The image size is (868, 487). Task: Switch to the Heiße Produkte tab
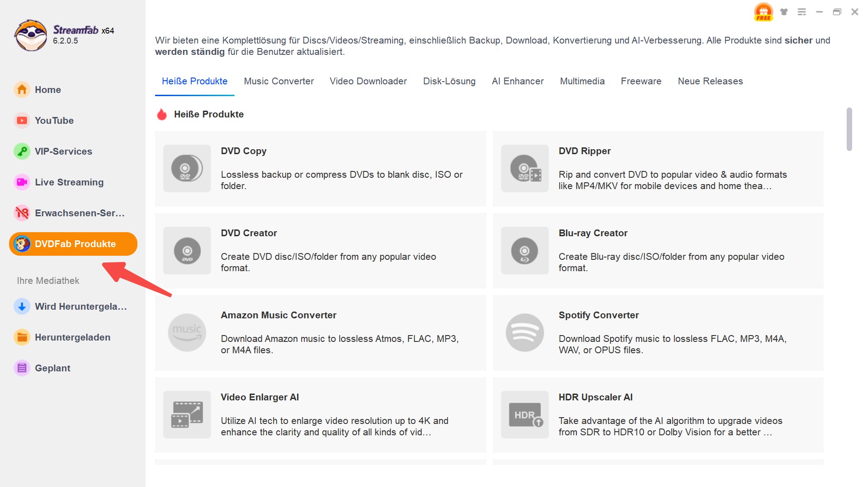[195, 81]
